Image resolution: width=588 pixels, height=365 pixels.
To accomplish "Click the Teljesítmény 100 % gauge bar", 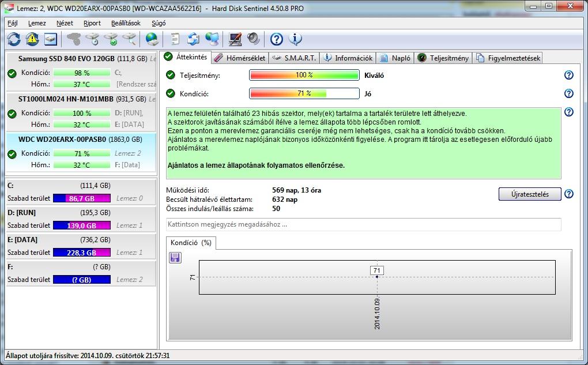I will (304, 75).
